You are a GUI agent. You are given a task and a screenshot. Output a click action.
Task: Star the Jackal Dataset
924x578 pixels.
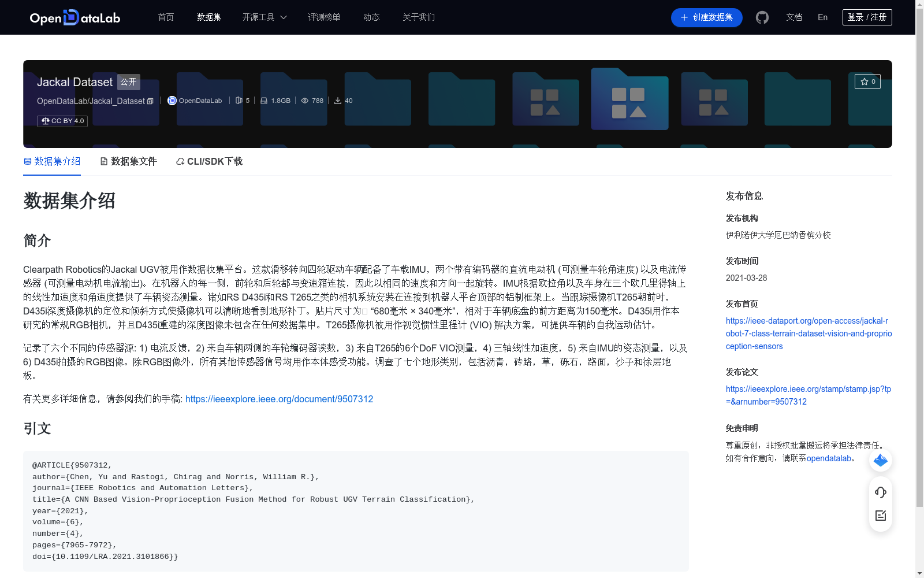867,81
